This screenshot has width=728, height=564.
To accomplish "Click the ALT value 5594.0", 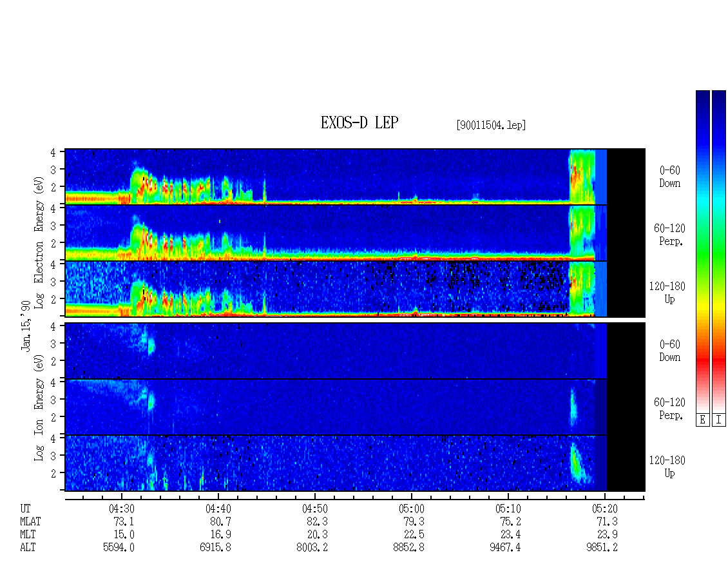I will click(119, 548).
